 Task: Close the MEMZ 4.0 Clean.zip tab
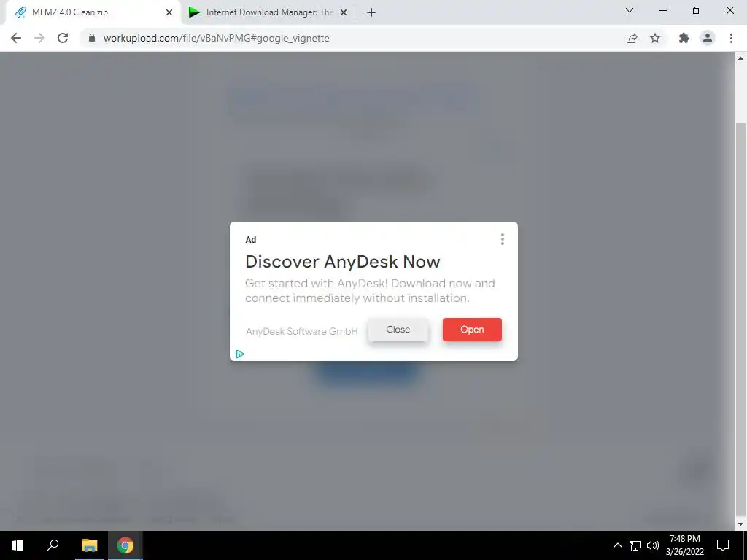pyautogui.click(x=169, y=12)
